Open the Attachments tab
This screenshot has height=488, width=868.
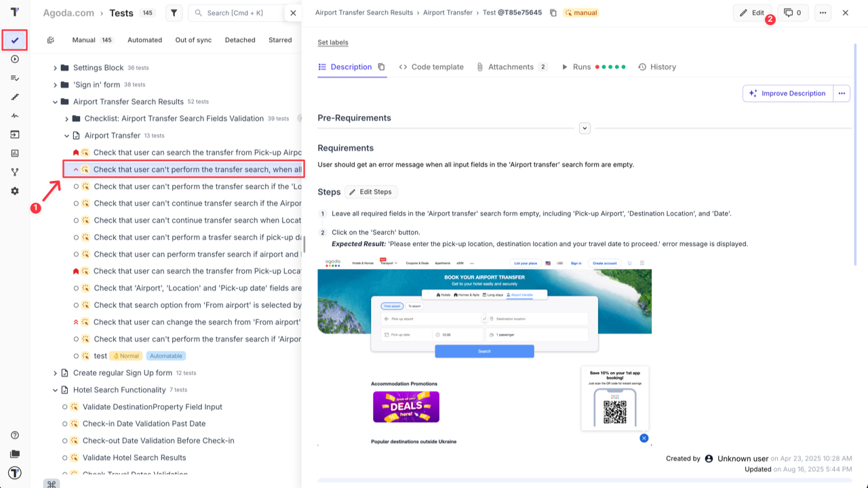tap(512, 66)
